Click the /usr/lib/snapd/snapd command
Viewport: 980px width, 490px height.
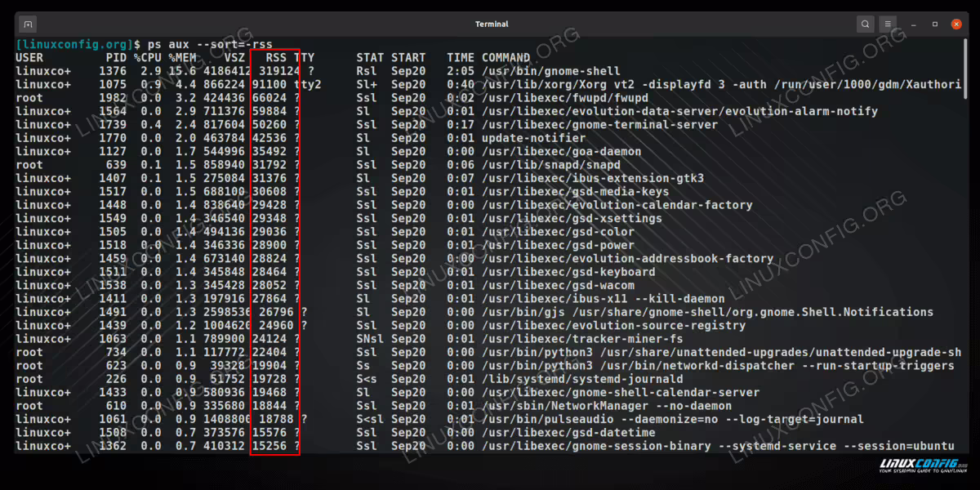(551, 165)
